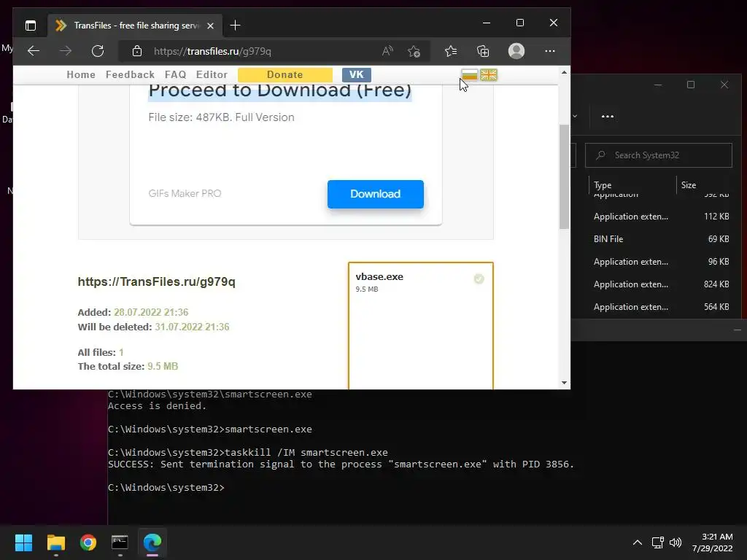Select the 564 KB Application extension row

click(657, 307)
